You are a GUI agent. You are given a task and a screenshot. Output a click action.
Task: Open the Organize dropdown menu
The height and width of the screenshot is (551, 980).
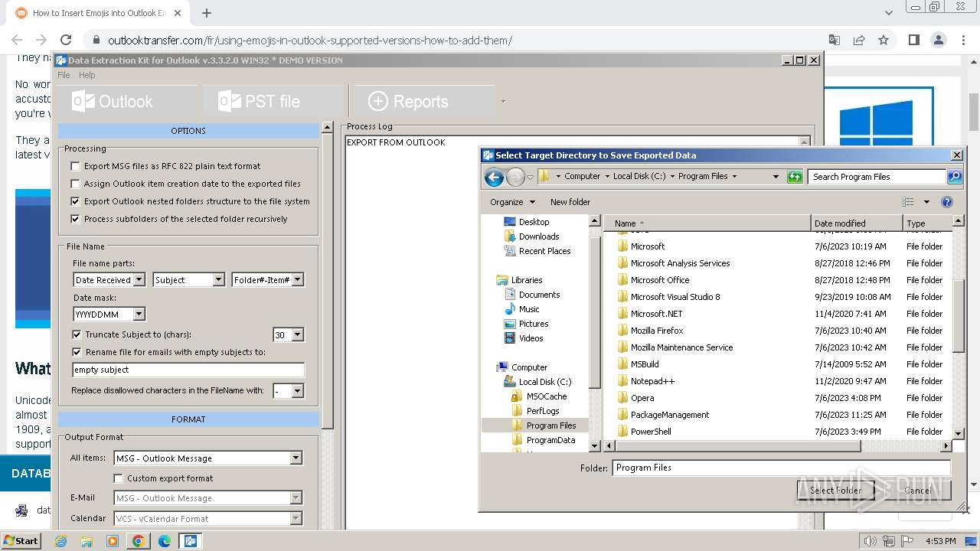pyautogui.click(x=512, y=202)
